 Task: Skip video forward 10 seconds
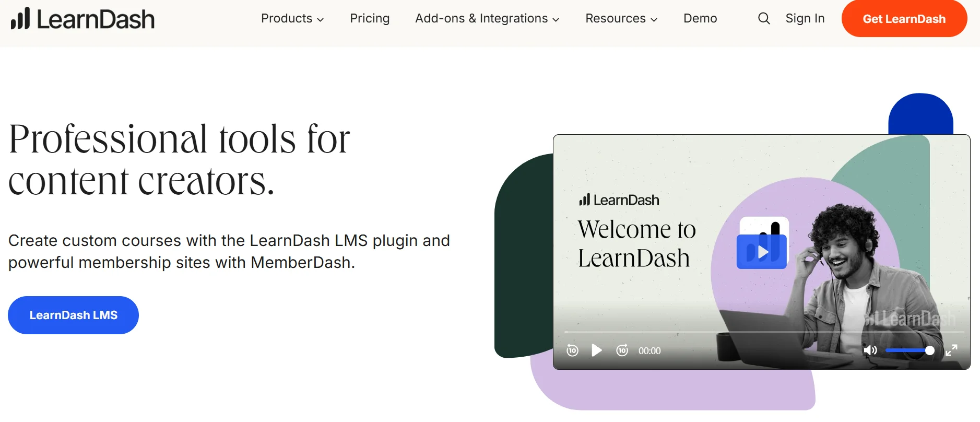[622, 350]
